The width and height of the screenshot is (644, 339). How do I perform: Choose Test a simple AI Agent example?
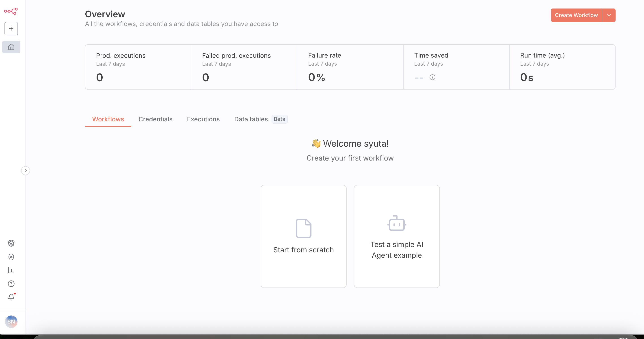(396, 236)
